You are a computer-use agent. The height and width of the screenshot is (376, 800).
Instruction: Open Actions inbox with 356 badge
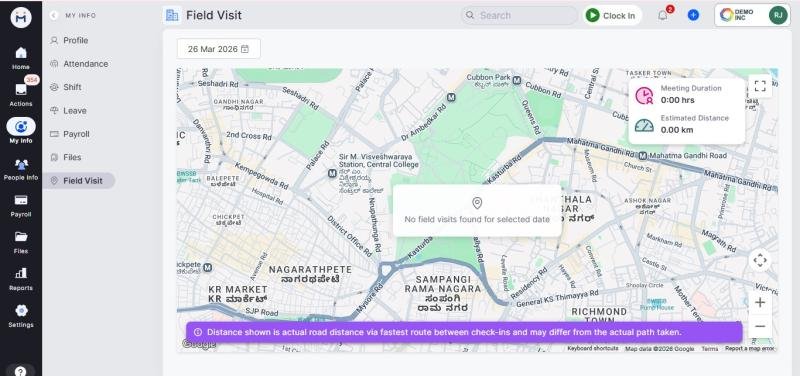21,93
